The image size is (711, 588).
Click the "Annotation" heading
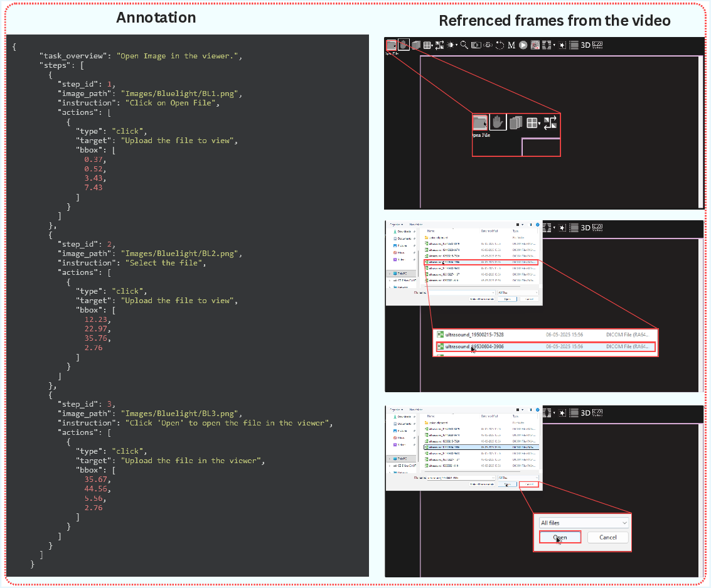[156, 17]
